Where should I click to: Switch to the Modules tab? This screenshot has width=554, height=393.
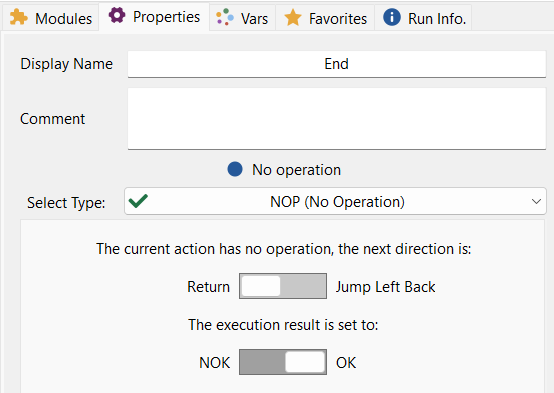click(x=51, y=18)
